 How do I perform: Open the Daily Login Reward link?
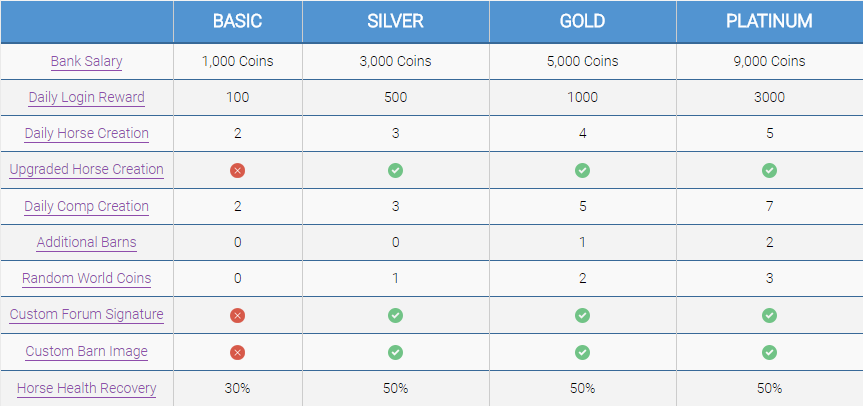tap(87, 97)
